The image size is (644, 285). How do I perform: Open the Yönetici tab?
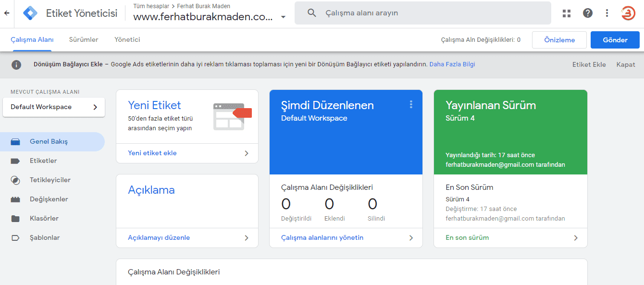(126, 39)
